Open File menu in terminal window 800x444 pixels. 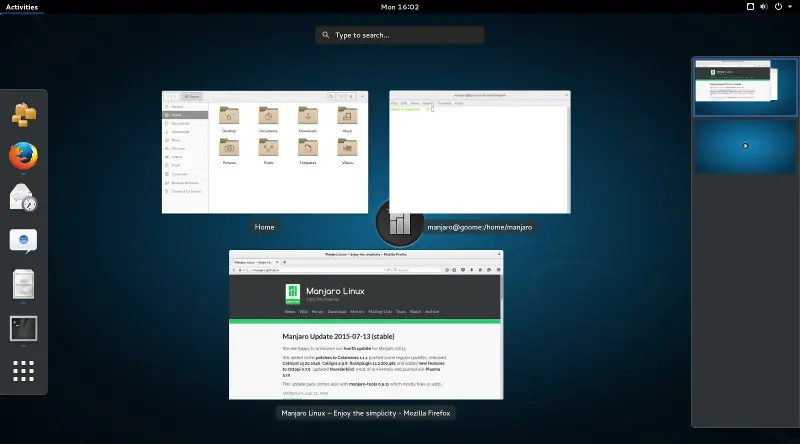(394, 103)
